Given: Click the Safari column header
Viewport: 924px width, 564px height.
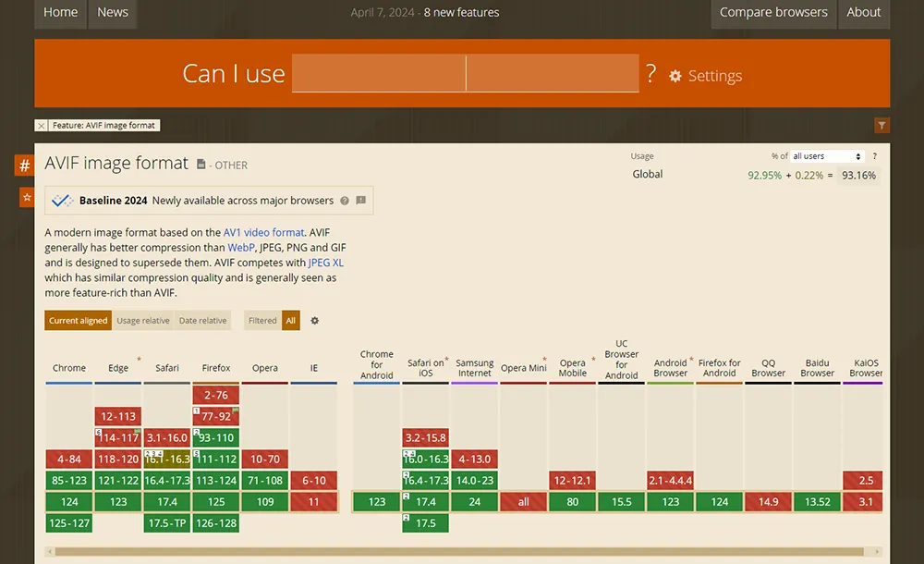Looking at the screenshot, I should coord(166,368).
